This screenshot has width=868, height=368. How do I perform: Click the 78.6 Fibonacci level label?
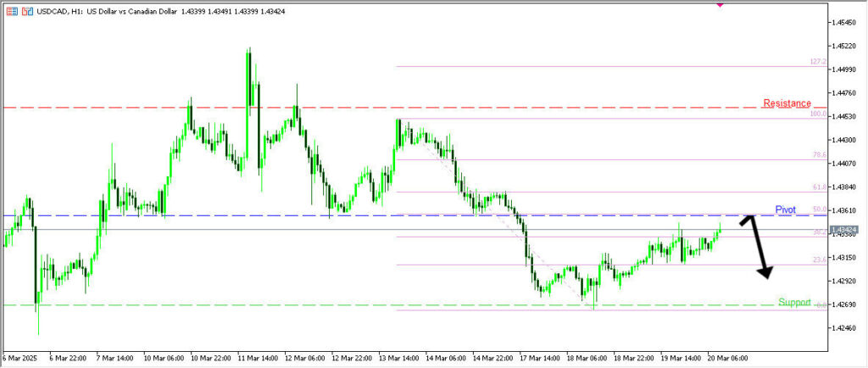(x=819, y=155)
